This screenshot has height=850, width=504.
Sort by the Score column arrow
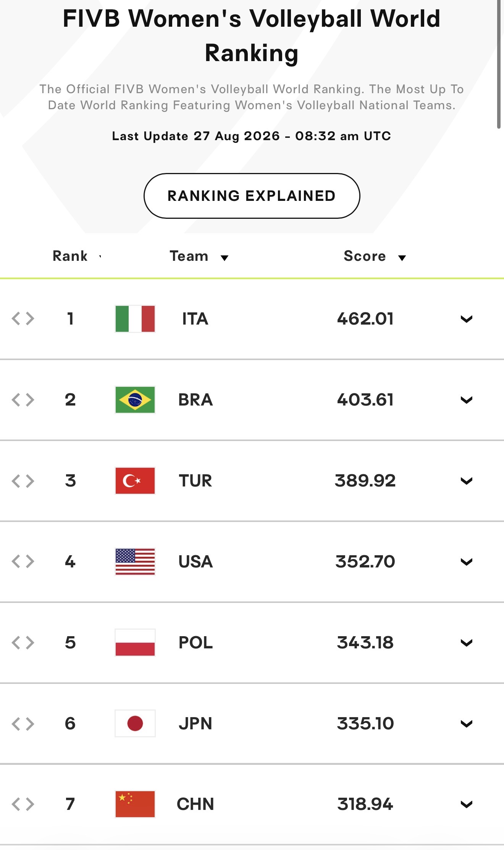click(402, 258)
